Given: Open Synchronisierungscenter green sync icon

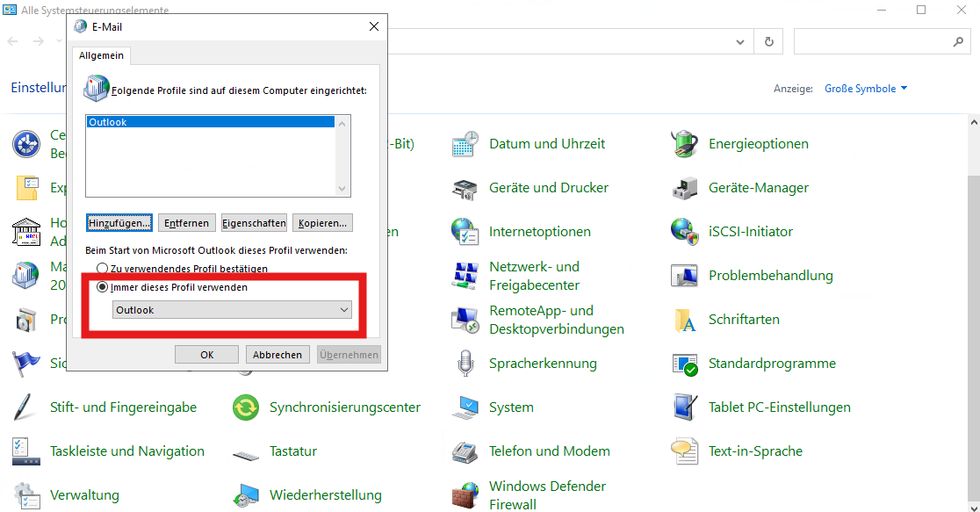Looking at the screenshot, I should coord(246,407).
